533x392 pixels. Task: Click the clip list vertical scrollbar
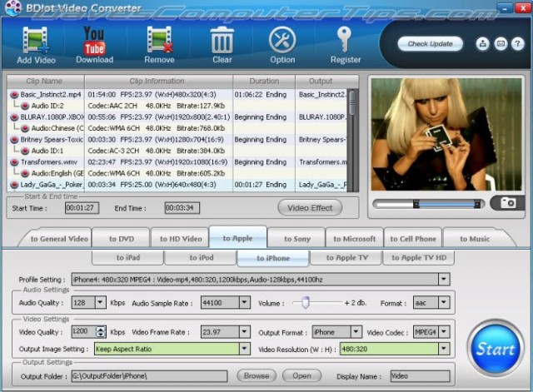(x=353, y=140)
